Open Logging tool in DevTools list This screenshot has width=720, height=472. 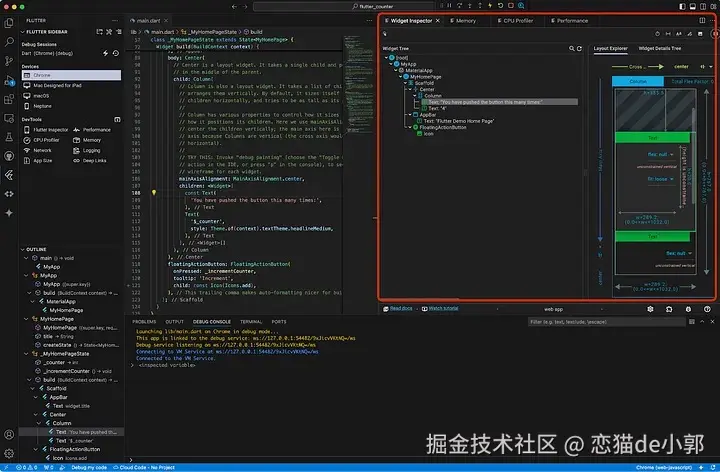86,150
